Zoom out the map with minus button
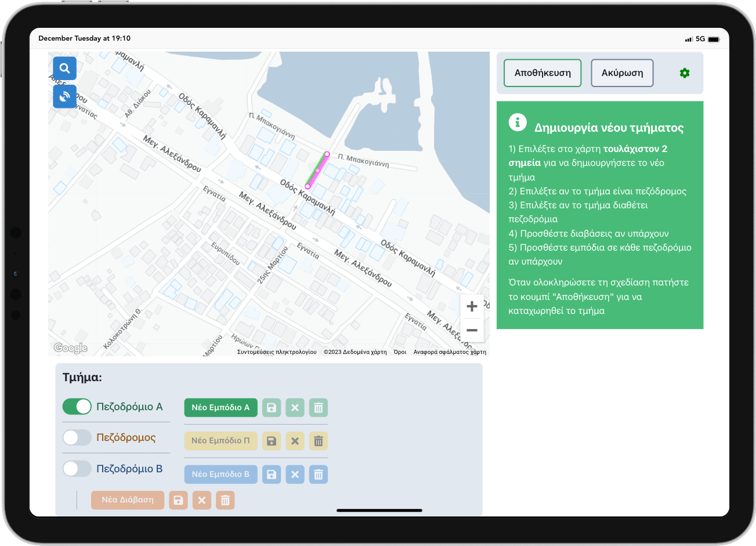 pos(472,331)
